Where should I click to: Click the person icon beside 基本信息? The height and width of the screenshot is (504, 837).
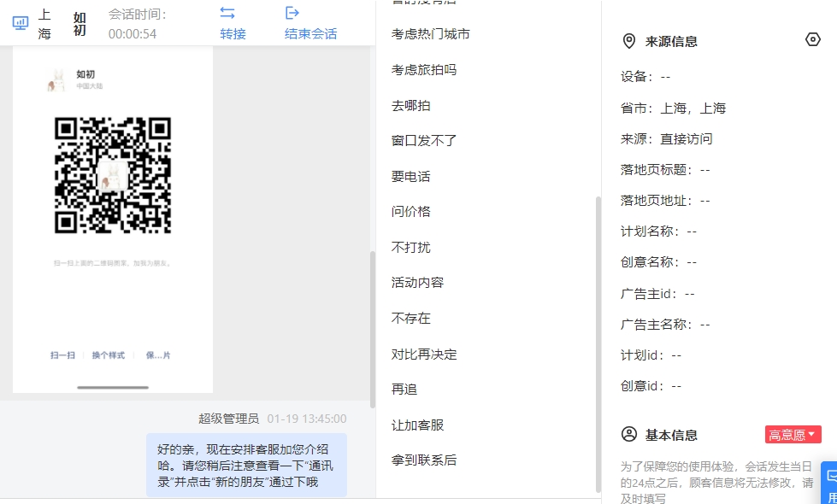(629, 434)
